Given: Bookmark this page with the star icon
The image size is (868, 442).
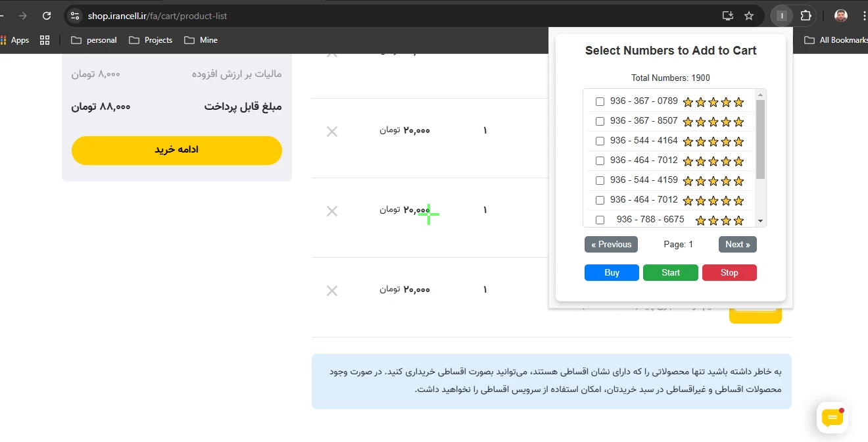Looking at the screenshot, I should point(748,16).
